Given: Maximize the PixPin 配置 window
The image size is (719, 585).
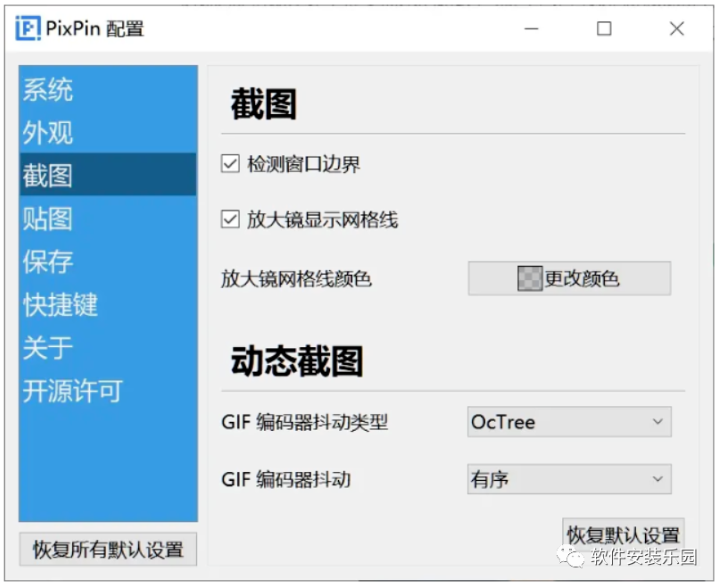Looking at the screenshot, I should coord(604,29).
